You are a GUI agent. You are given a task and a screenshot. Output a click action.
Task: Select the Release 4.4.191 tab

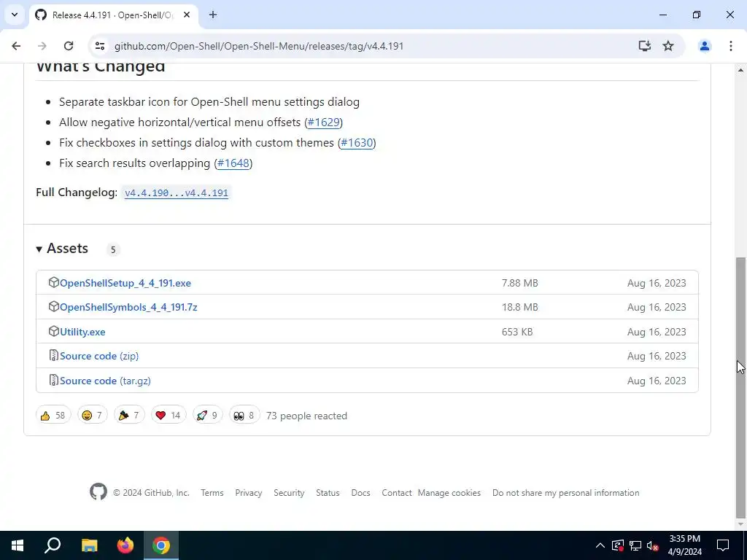coord(113,15)
